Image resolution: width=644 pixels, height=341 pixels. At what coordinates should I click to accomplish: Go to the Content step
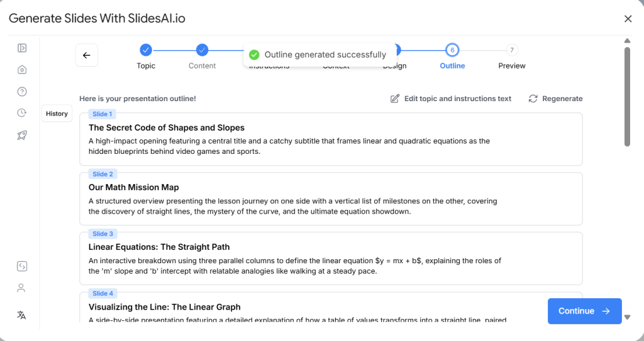coord(202,50)
